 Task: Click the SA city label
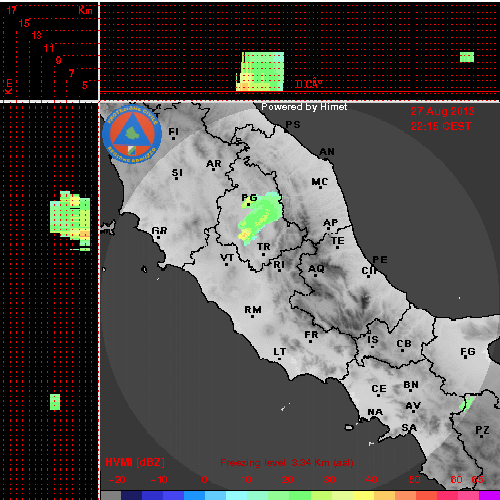pos(409,428)
